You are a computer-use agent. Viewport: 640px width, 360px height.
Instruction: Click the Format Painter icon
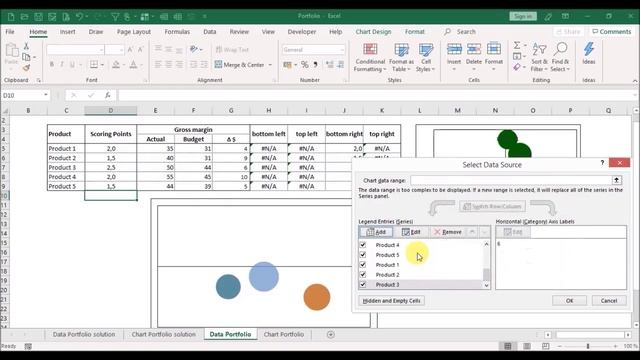pyautogui.click(x=27, y=68)
